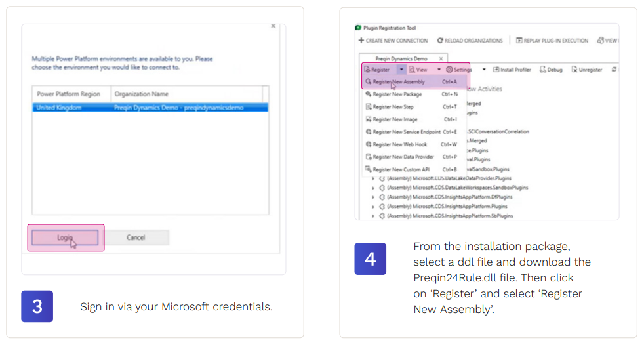Screen dimensions: 644x349
Task: Click the refresh icon after Unregister
Action: point(614,70)
